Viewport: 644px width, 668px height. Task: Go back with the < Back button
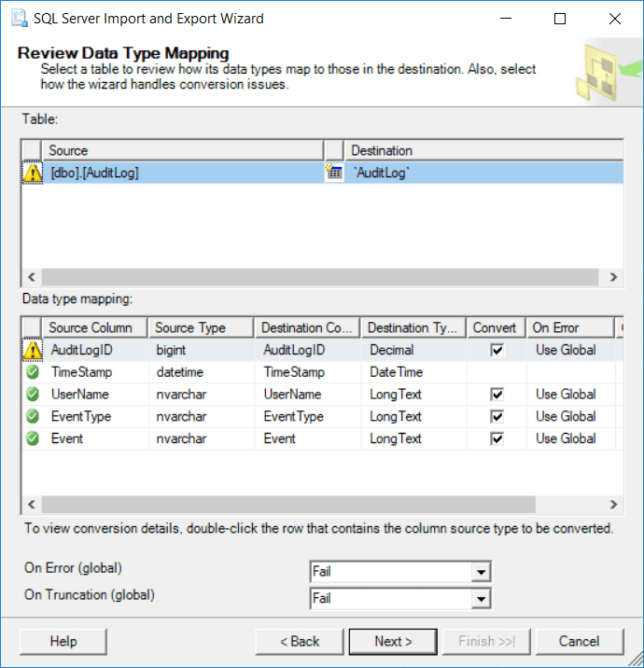[300, 641]
